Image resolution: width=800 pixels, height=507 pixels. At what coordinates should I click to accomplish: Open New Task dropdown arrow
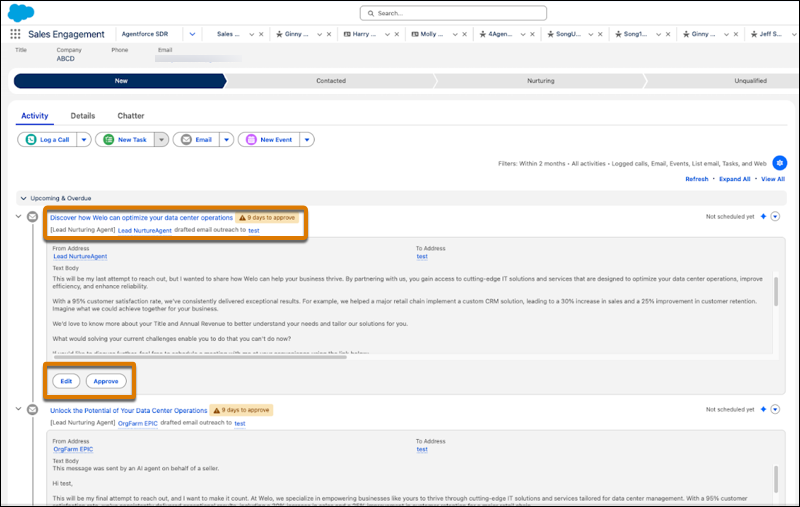click(162, 139)
